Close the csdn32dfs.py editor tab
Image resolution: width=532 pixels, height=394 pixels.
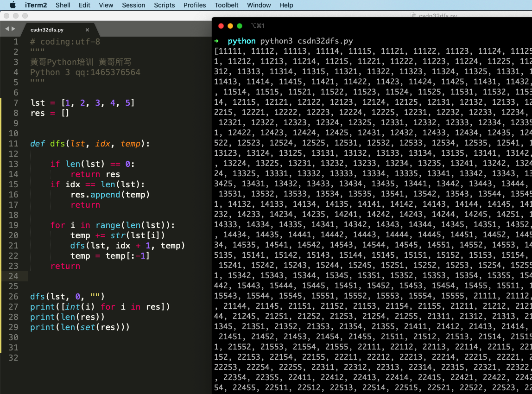point(87,30)
